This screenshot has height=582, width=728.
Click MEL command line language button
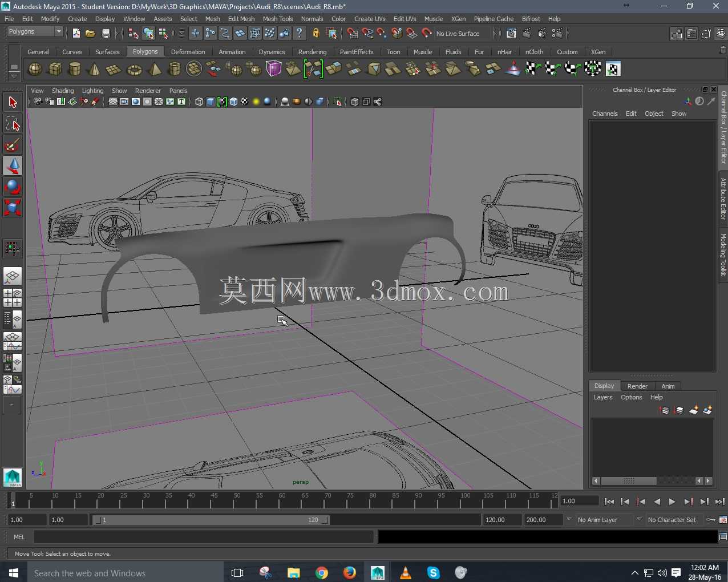tap(19, 537)
